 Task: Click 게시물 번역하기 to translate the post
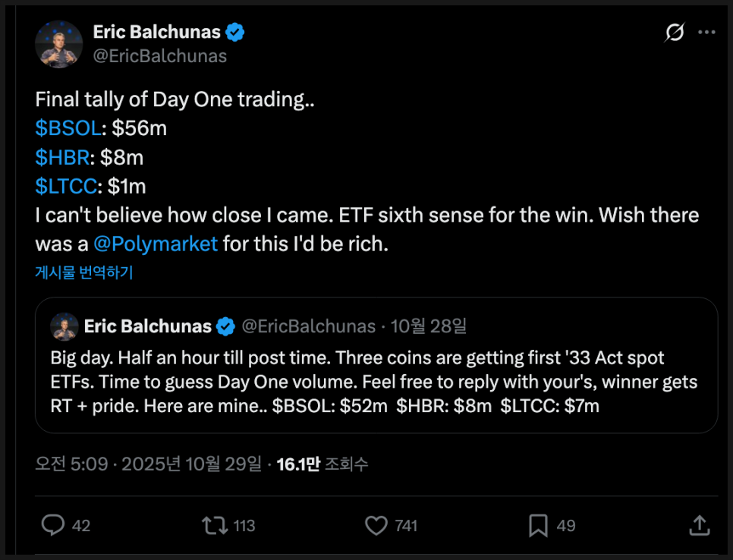tap(83, 272)
